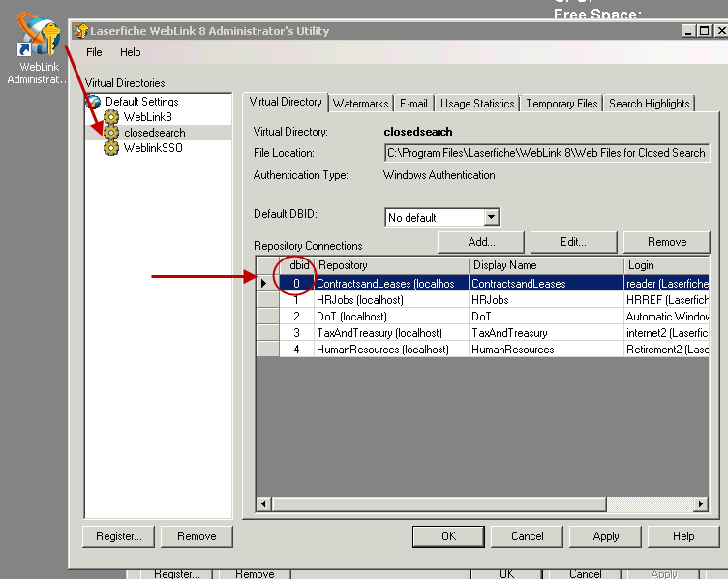Click the Retirement2 login cell
Screen dimensions: 728x579
(x=667, y=350)
